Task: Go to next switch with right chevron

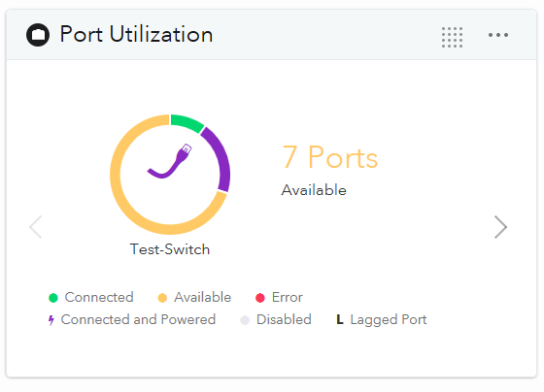Action: [x=500, y=227]
